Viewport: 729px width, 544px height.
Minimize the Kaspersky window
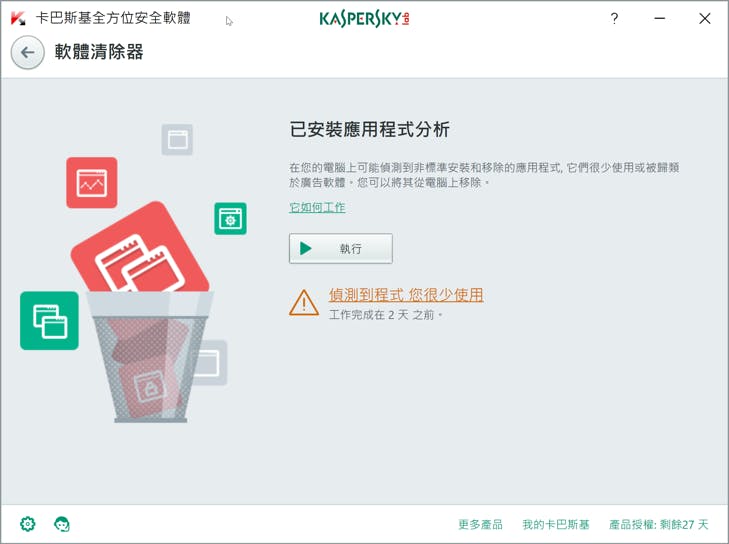pyautogui.click(x=659, y=19)
